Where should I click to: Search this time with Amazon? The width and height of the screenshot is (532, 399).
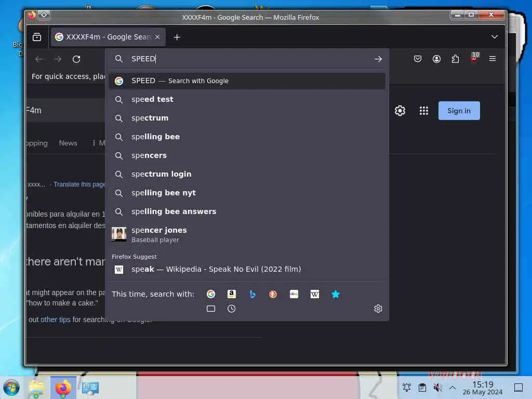pos(231,294)
